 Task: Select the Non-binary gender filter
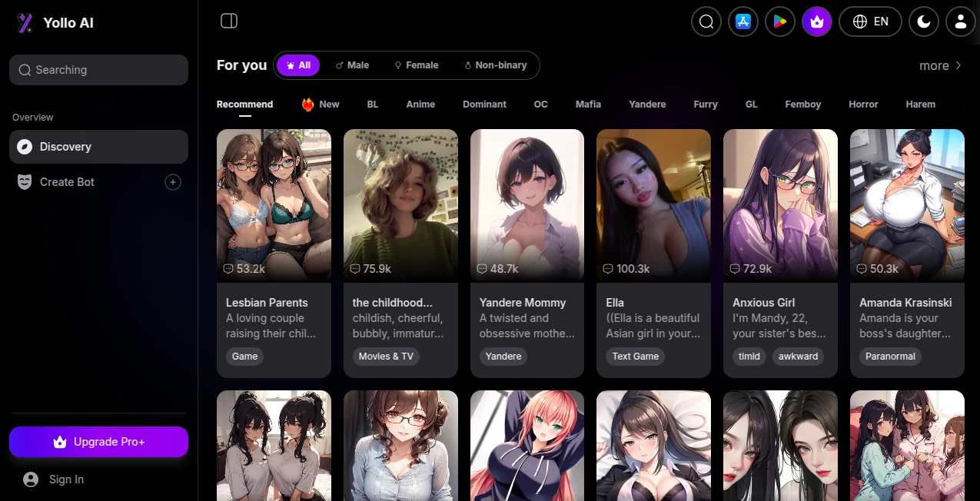[x=496, y=65]
